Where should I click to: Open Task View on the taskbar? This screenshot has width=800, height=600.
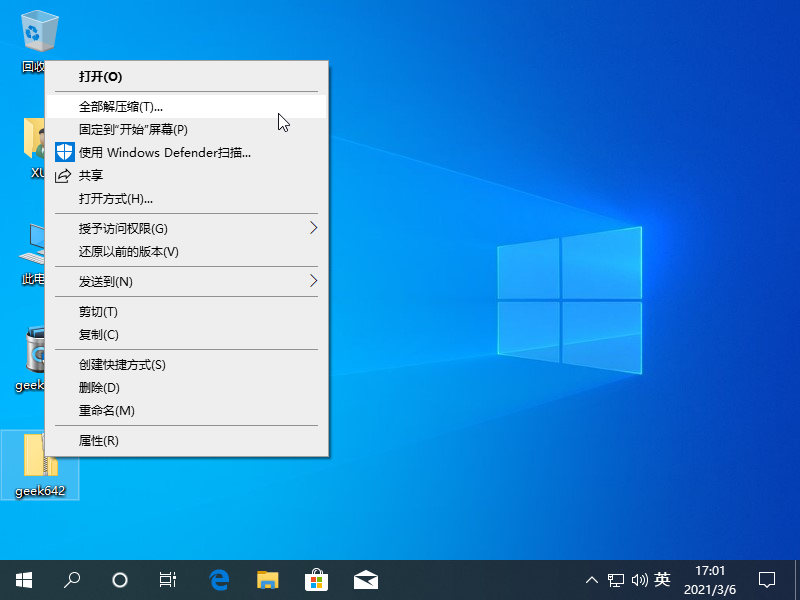[168, 579]
